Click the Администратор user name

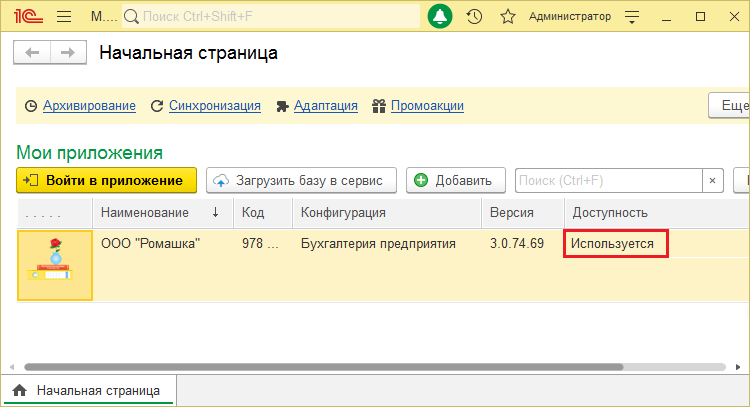click(x=570, y=17)
